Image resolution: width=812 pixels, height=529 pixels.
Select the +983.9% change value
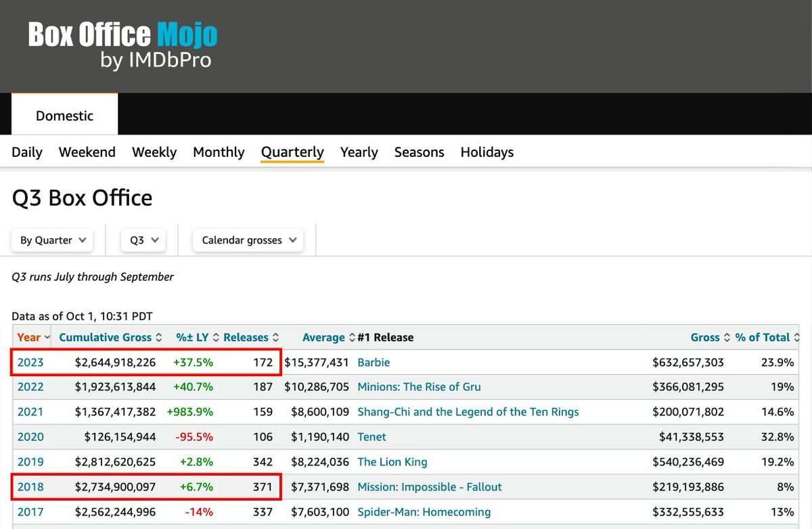click(190, 412)
